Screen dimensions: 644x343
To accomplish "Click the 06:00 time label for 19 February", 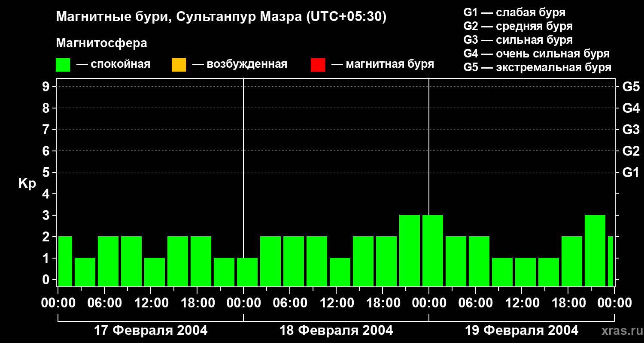I will click(x=475, y=303).
